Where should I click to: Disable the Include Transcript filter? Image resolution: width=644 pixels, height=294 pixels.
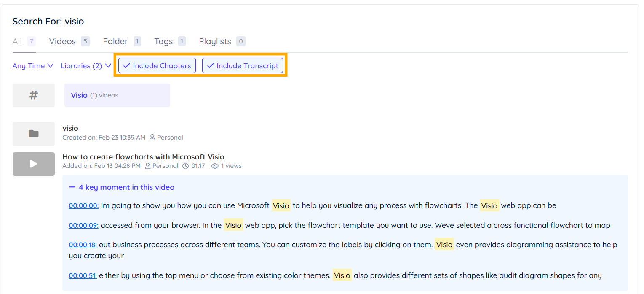point(242,65)
